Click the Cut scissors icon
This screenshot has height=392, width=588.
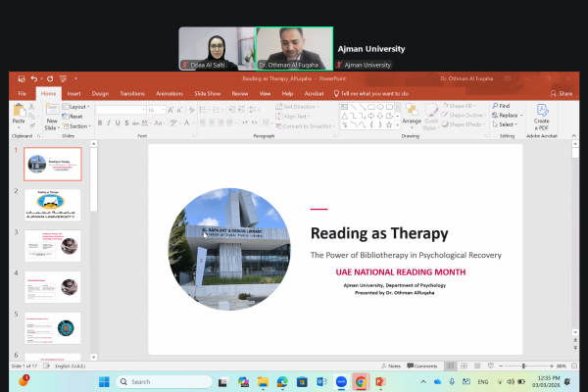[32, 107]
